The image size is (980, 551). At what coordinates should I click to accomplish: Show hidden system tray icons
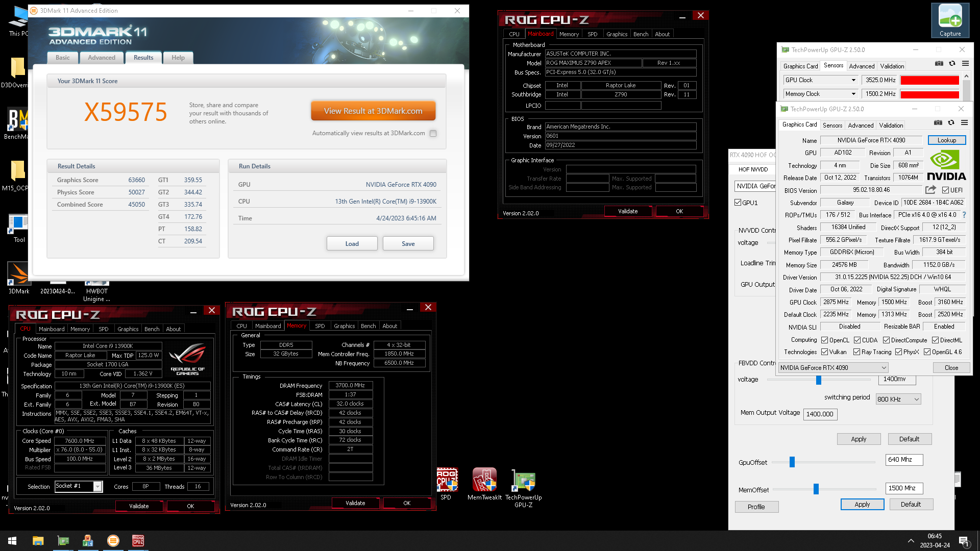click(x=911, y=541)
